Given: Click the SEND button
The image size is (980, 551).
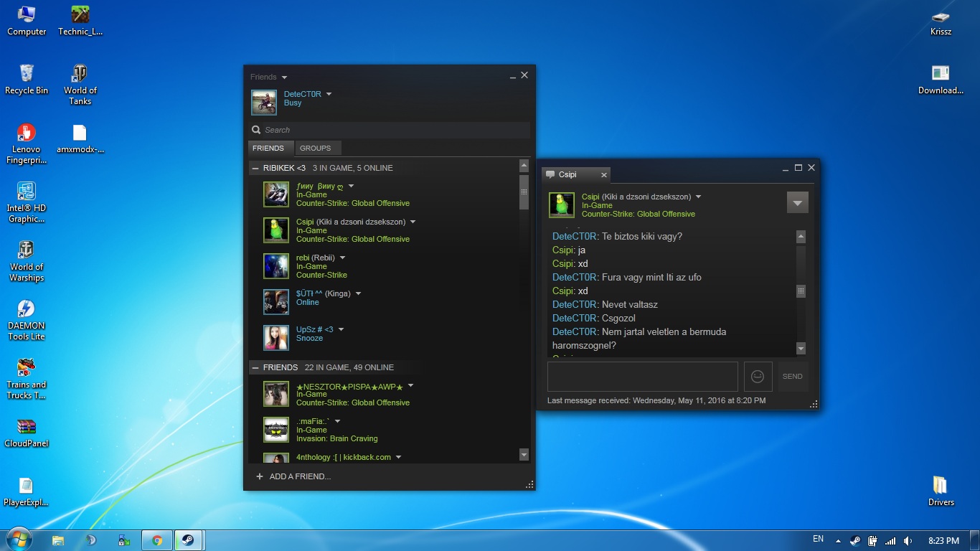Looking at the screenshot, I should (x=793, y=377).
